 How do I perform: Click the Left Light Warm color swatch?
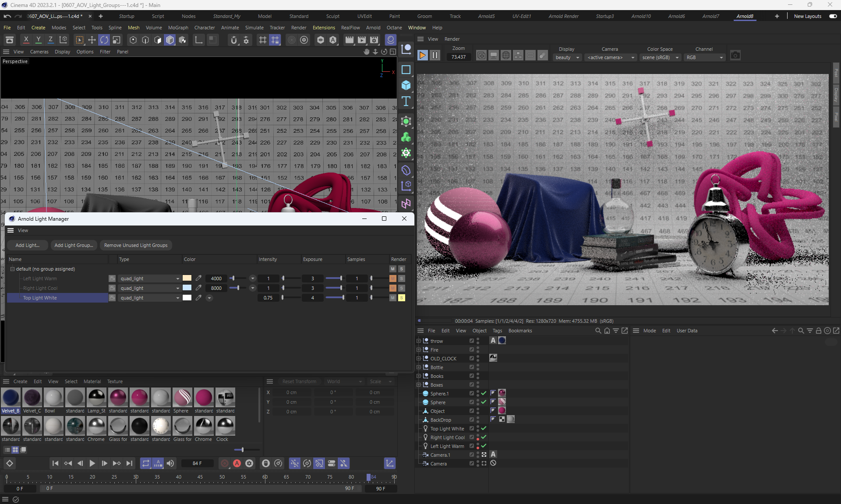click(187, 278)
